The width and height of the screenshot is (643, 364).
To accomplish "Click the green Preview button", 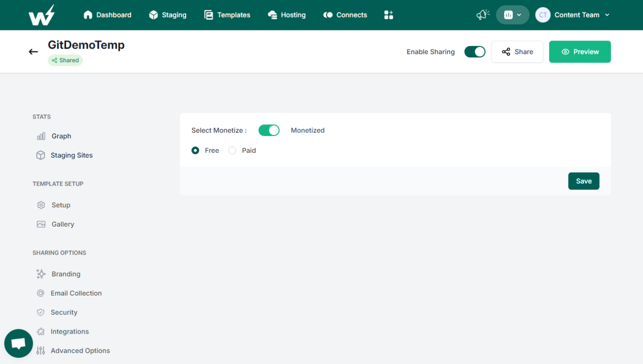I will (580, 52).
